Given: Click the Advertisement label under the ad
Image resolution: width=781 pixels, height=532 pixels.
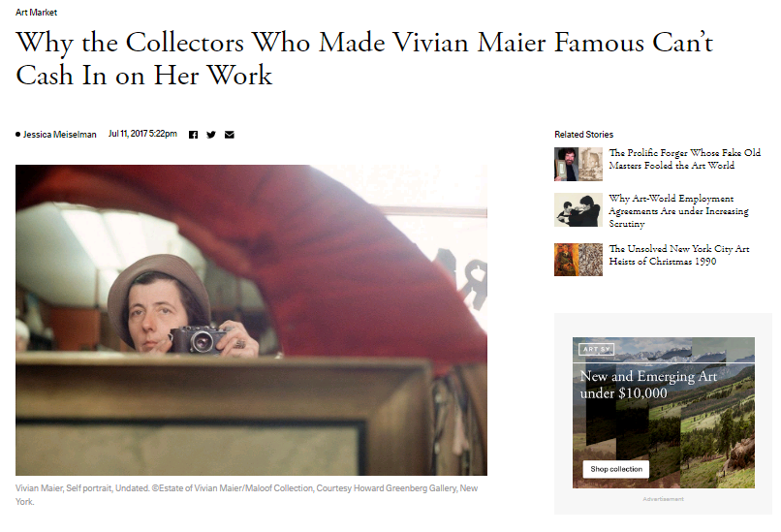Looking at the screenshot, I should [663, 499].
